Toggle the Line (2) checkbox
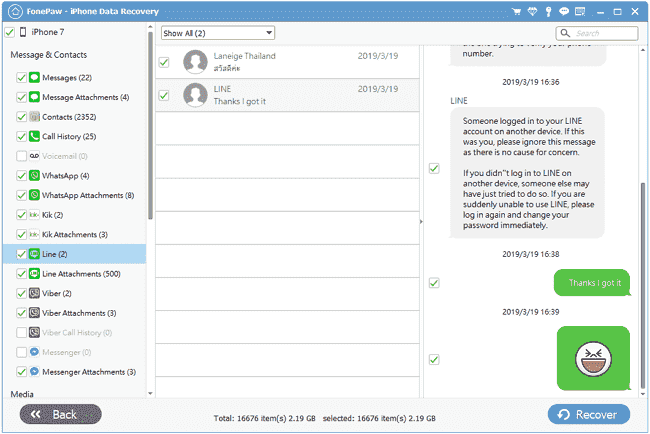 [21, 254]
